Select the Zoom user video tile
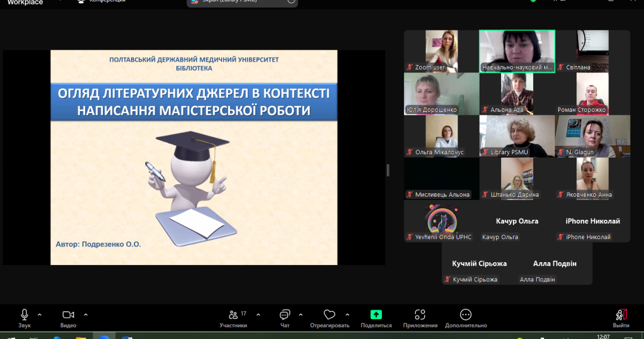This screenshot has width=644, height=339. 442,51
